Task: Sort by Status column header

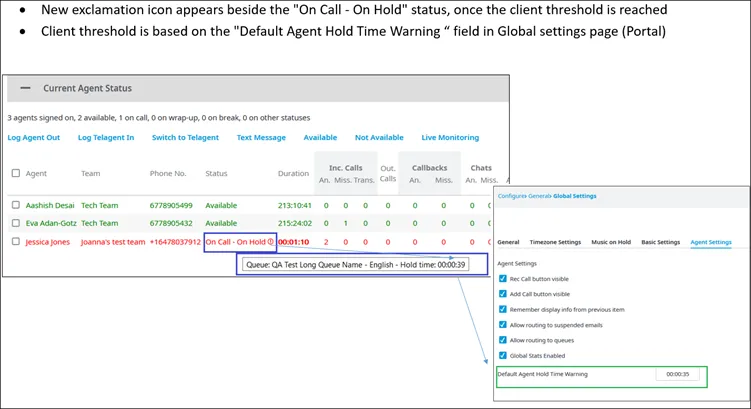Action: coord(216,173)
